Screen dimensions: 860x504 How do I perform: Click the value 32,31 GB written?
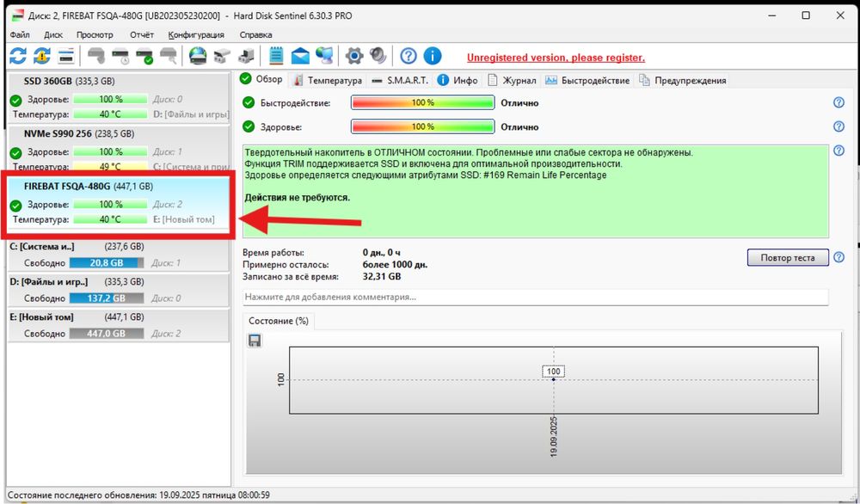(382, 276)
